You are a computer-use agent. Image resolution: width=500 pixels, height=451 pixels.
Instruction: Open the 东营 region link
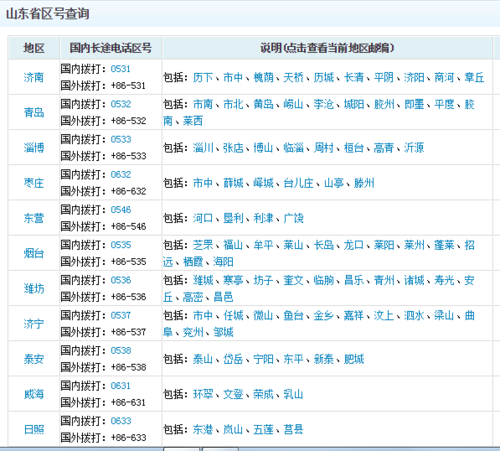click(34, 218)
